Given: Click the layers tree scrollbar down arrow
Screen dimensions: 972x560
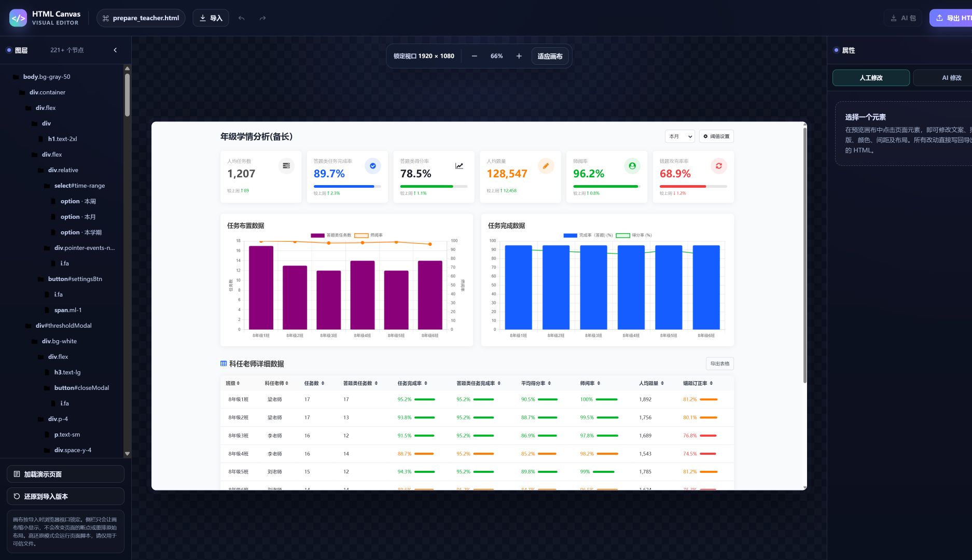Looking at the screenshot, I should [x=127, y=454].
